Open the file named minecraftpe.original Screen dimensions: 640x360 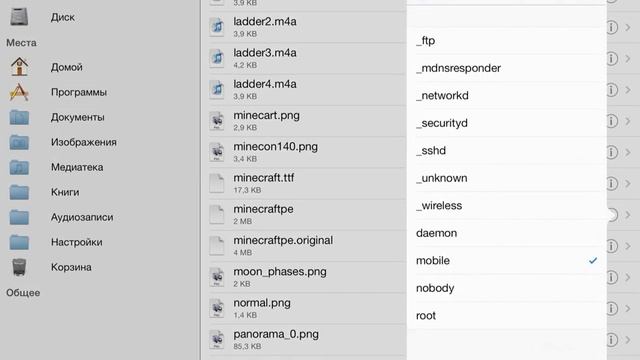(x=283, y=240)
